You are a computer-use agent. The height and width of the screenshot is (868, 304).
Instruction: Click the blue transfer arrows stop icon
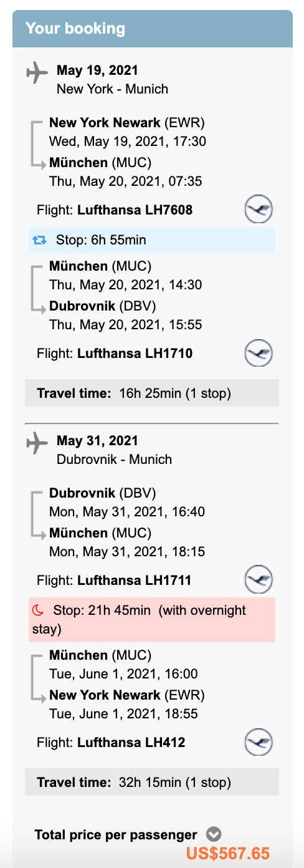coord(39,240)
